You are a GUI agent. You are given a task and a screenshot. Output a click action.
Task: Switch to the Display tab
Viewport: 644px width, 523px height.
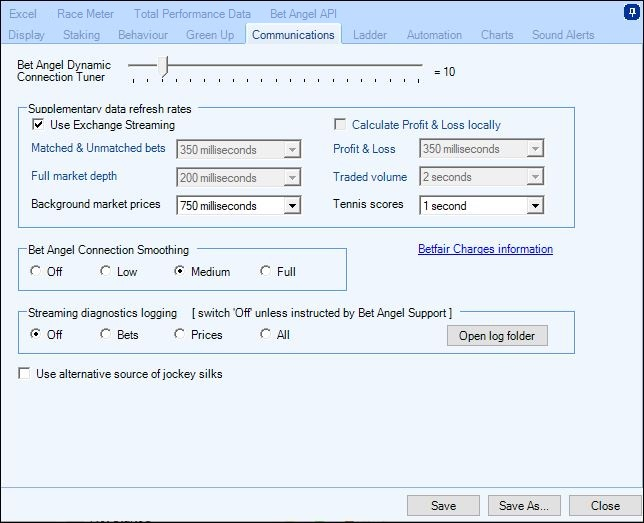pos(26,35)
